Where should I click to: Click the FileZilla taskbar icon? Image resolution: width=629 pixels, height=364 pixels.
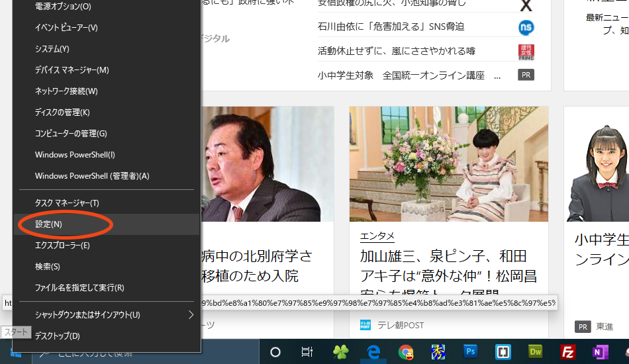point(567,352)
